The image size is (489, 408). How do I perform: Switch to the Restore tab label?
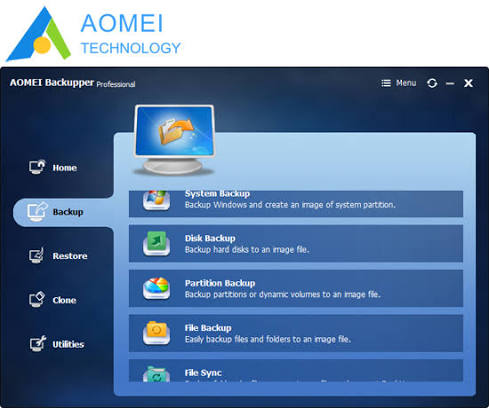(70, 256)
